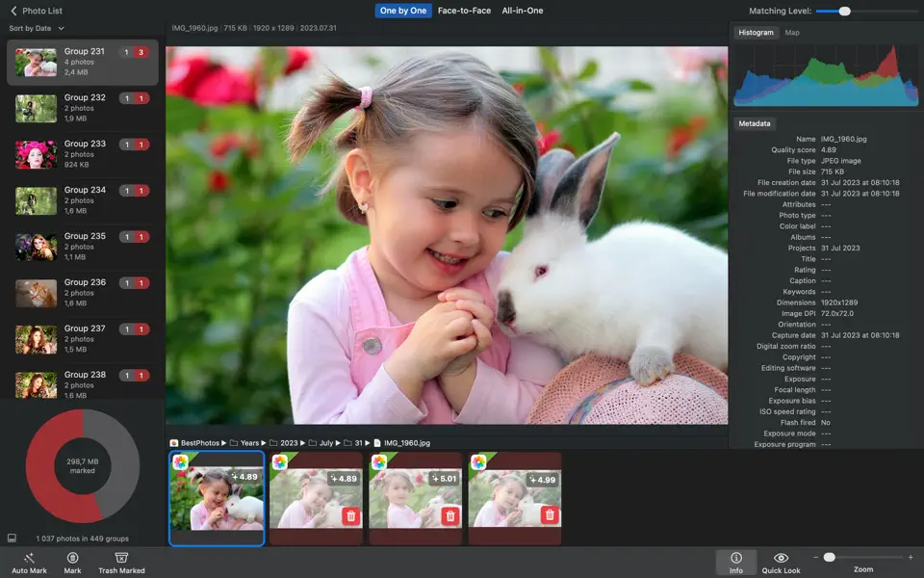The image size is (924, 578).
Task: Click the BestPhotos library icon in the breadcrumb
Action: 174,444
